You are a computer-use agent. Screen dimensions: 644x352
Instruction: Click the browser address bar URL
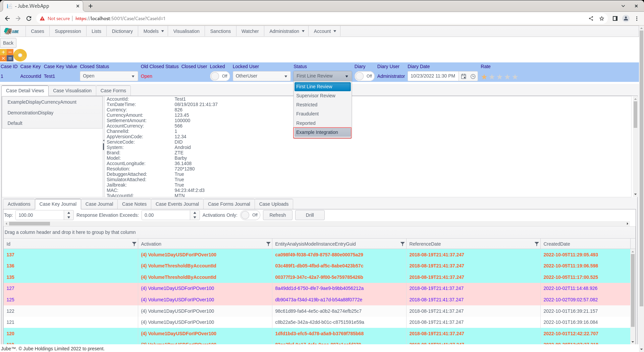coord(120,18)
